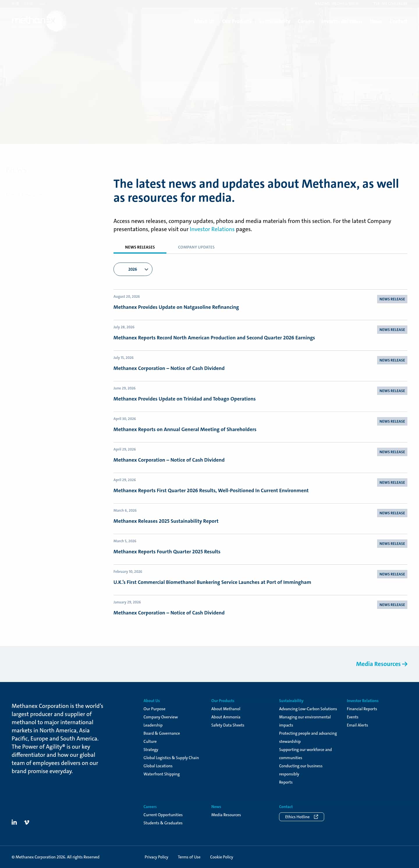Image resolution: width=419 pixels, height=868 pixels.
Task: Switch to the News Releases tab
Action: coord(140,247)
